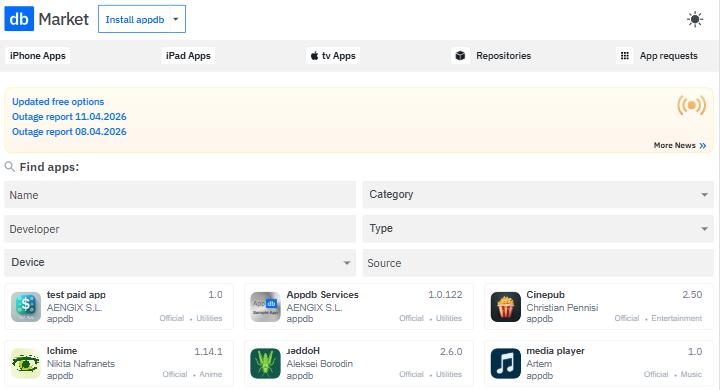Click developer Artem
The height and width of the screenshot is (390, 720).
coord(539,363)
